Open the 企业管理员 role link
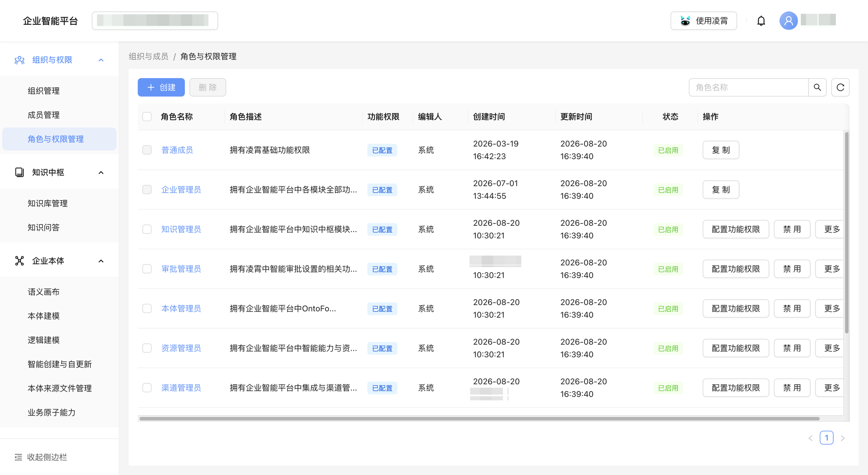The image size is (868, 475). 181,190
